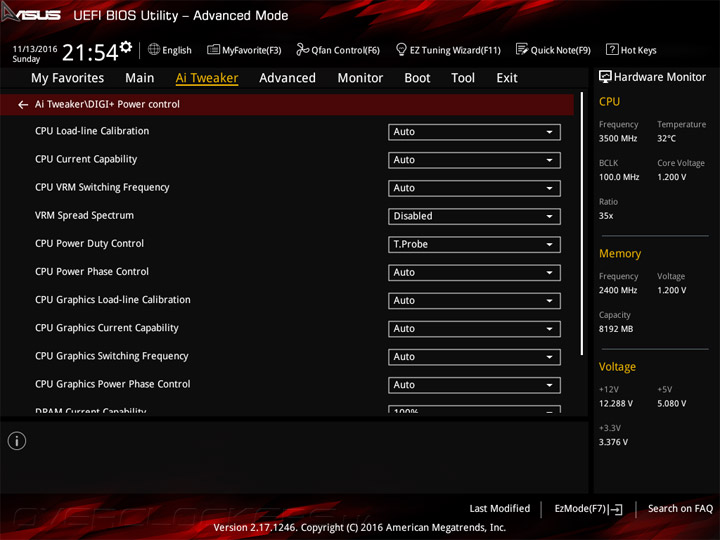Select the Ai Tweaker tab

(x=207, y=78)
